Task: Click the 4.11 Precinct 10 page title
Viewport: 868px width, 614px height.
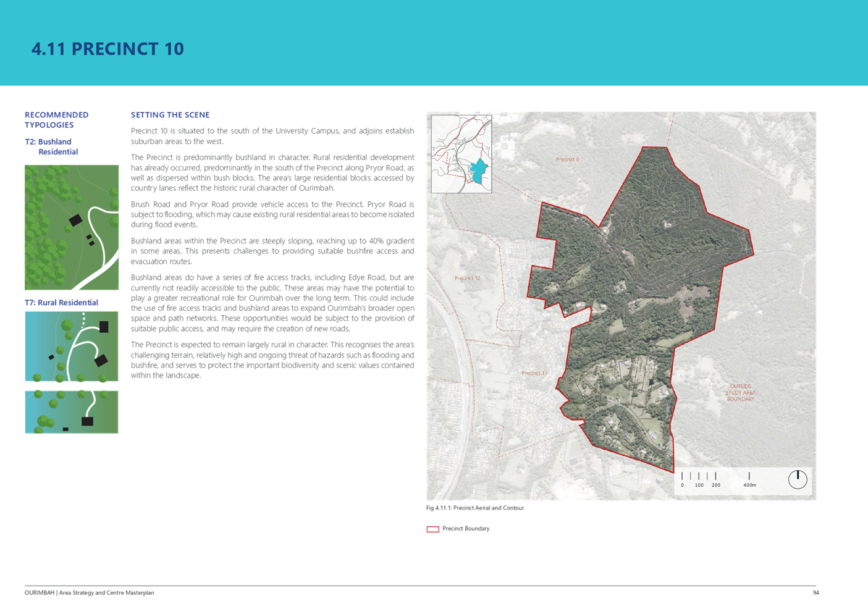Action: pyautogui.click(x=107, y=49)
